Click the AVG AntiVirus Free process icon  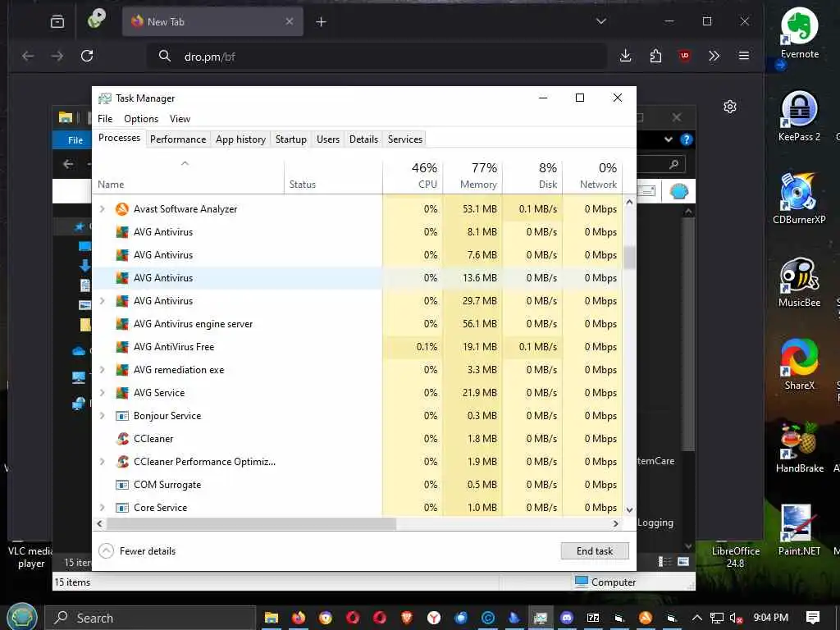pos(122,347)
